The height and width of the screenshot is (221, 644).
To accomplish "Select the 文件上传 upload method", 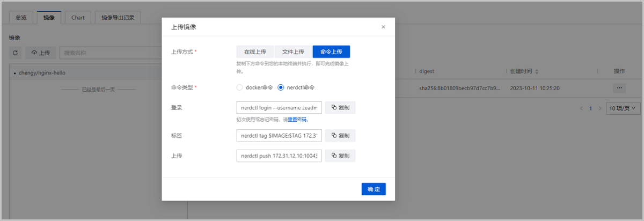I will 293,51.
